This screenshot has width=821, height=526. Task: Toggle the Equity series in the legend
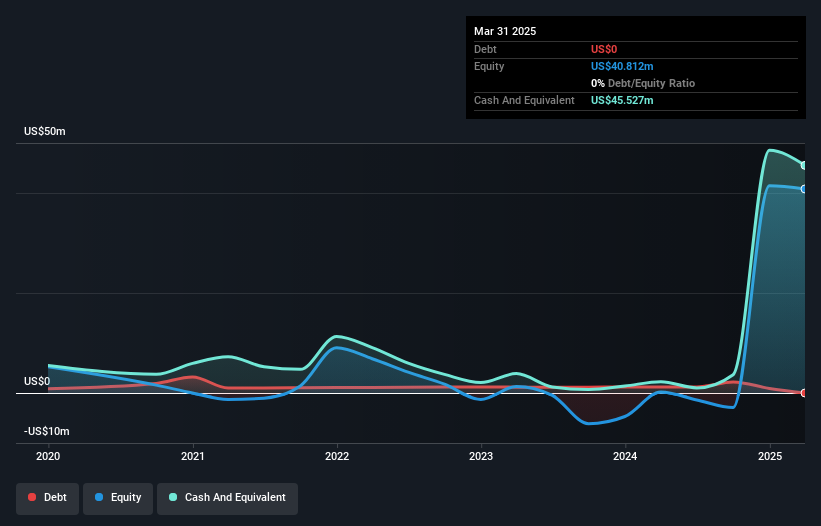(117, 497)
